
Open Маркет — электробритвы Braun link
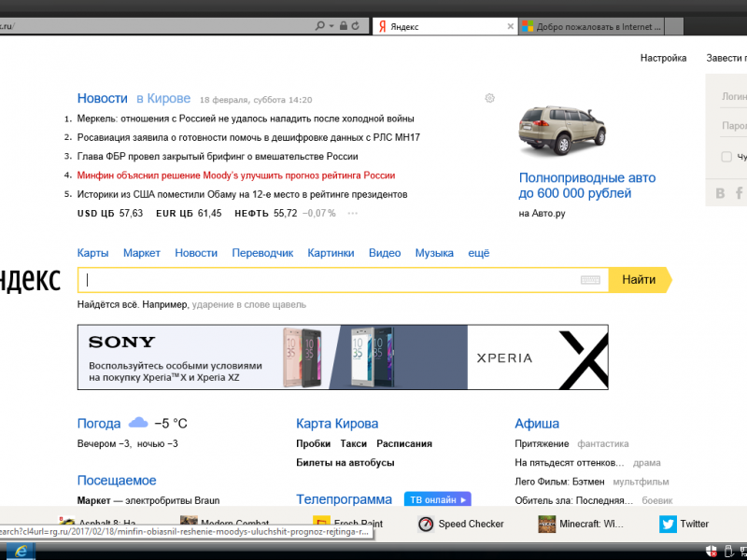148,501
